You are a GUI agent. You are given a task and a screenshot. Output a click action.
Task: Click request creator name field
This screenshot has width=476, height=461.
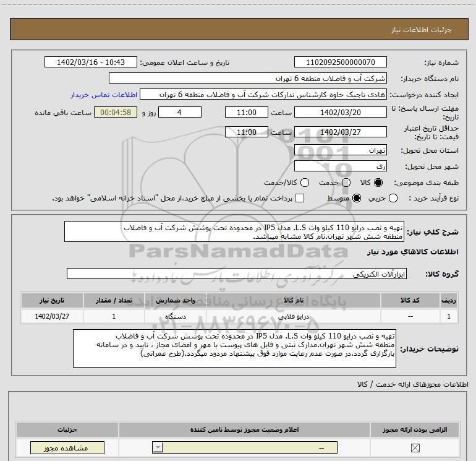[263, 95]
